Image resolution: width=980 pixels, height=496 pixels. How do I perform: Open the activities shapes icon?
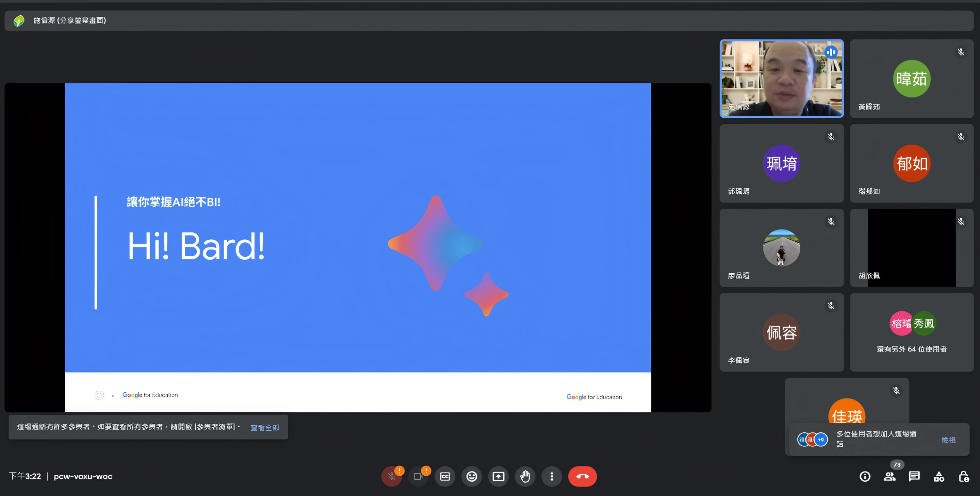click(939, 476)
